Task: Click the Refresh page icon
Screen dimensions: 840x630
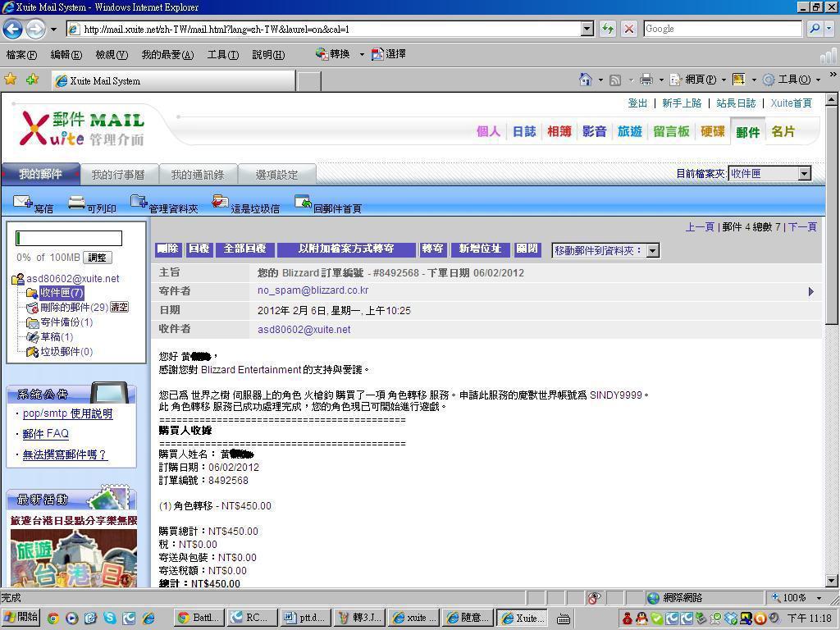Action: click(x=608, y=29)
